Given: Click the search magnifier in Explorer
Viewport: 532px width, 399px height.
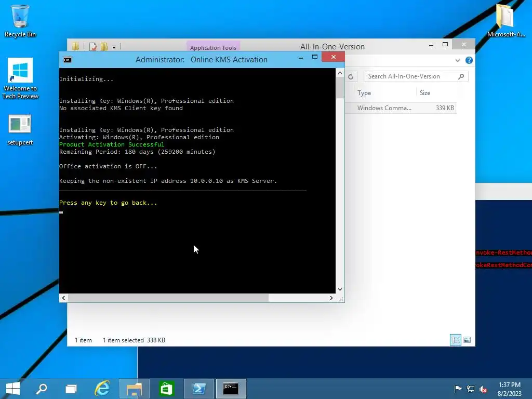Looking at the screenshot, I should [x=461, y=76].
